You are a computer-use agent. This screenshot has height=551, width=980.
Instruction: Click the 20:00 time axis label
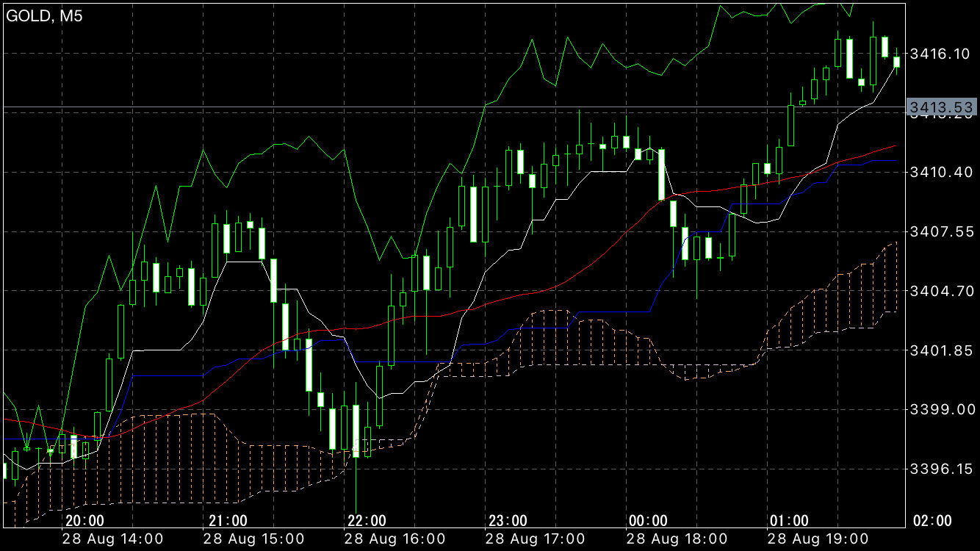(x=84, y=521)
